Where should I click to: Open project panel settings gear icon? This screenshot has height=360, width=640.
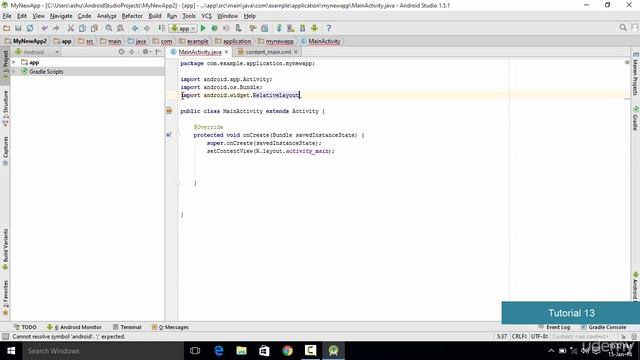point(146,52)
